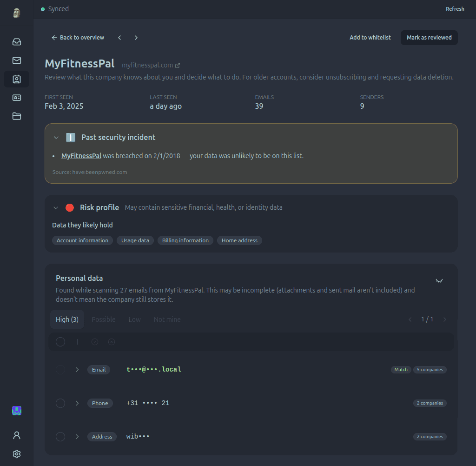Click the Match badge on Email row
476x466 pixels.
401,370
